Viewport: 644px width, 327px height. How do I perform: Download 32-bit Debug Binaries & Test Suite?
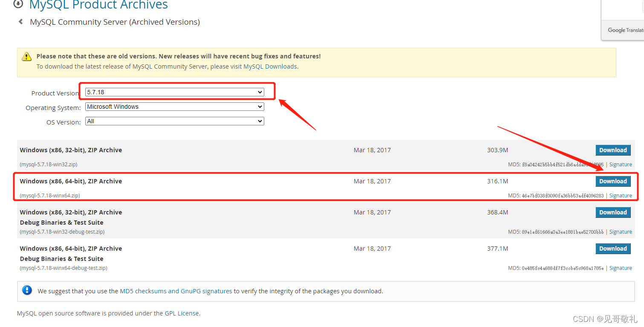tap(613, 212)
